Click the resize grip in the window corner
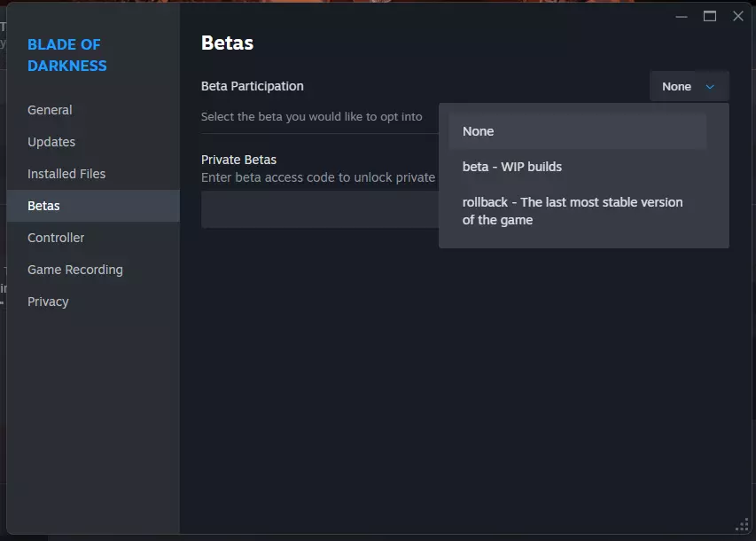This screenshot has height=541, width=756. 743,527
